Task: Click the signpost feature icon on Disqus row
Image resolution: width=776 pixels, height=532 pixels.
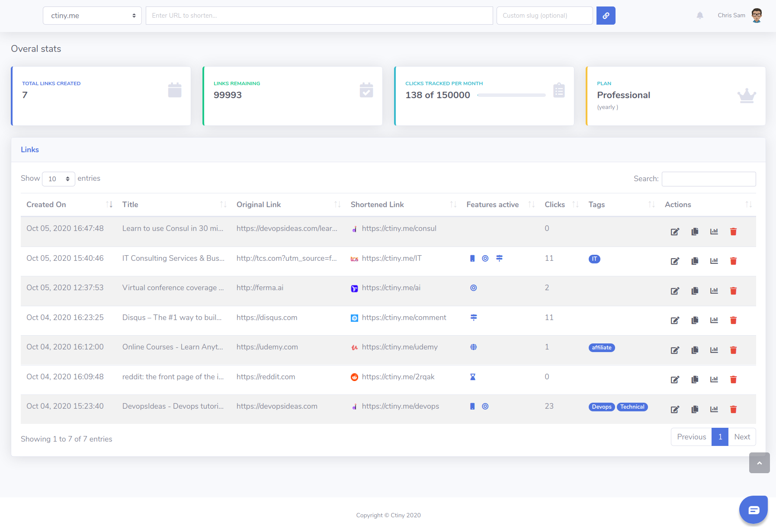Action: [x=474, y=317]
